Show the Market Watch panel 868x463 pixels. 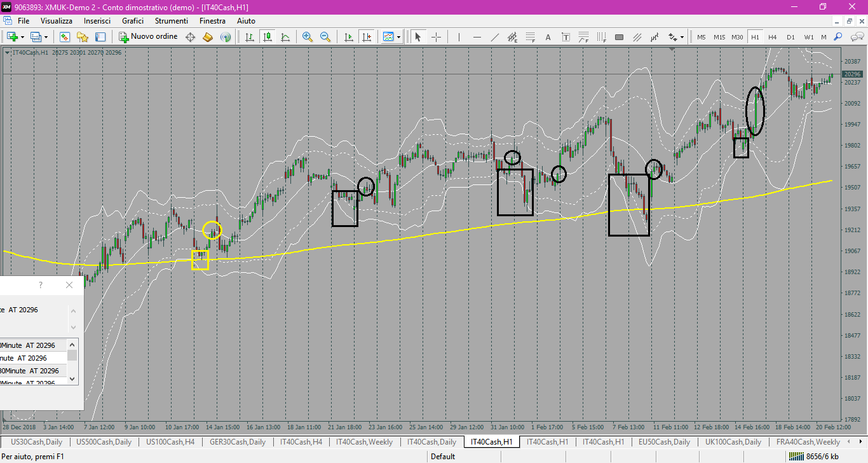64,37
